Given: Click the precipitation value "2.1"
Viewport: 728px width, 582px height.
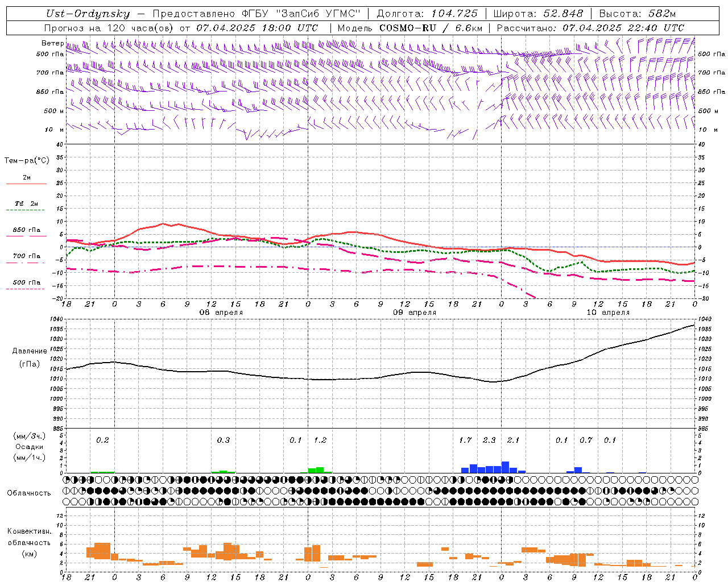Looking at the screenshot, I should [x=513, y=440].
